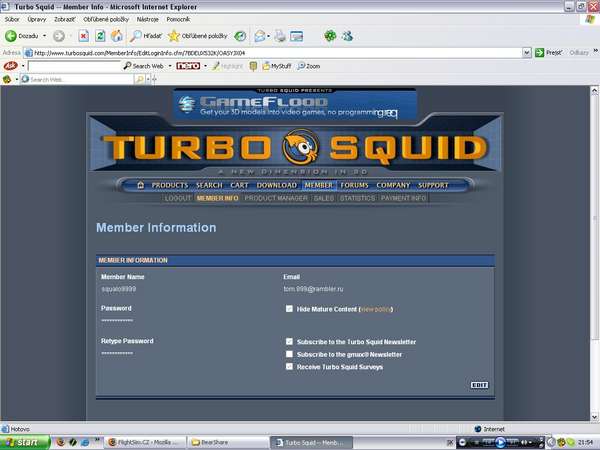Open the History clock icon
This screenshot has width=600, height=450.
tap(240, 36)
